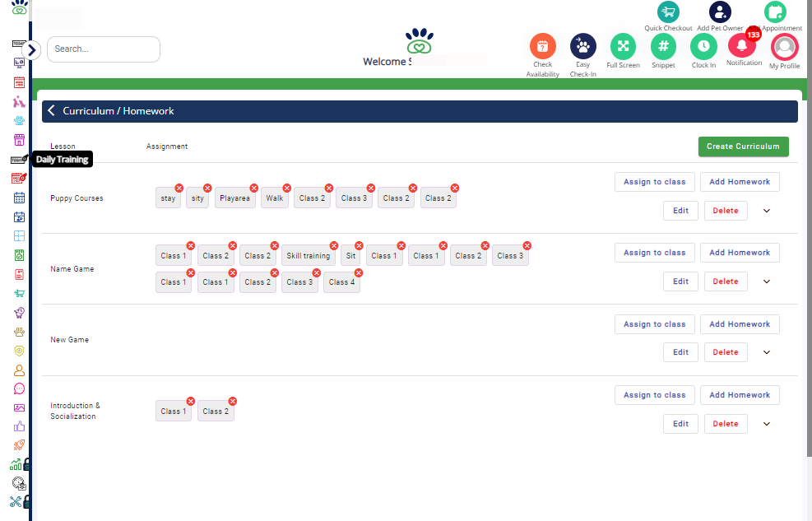This screenshot has width=812, height=521.
Task: Open the orange rocket sidebar icon
Action: click(19, 445)
